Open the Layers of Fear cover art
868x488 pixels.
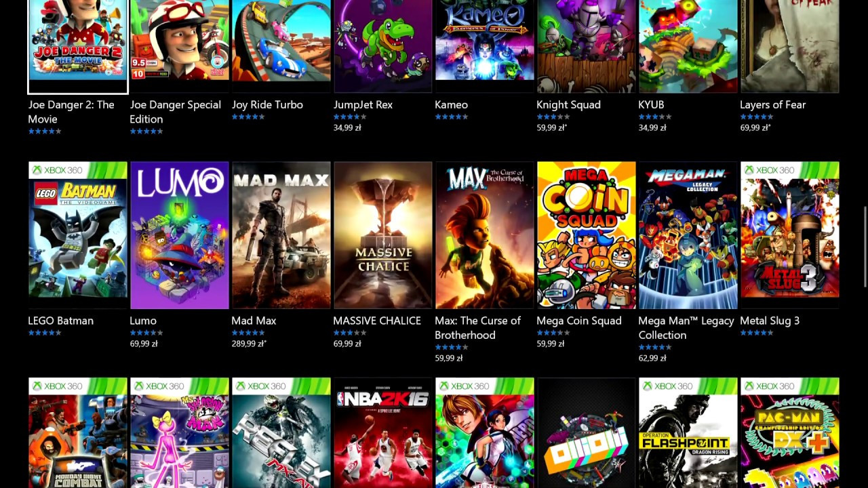click(x=790, y=45)
